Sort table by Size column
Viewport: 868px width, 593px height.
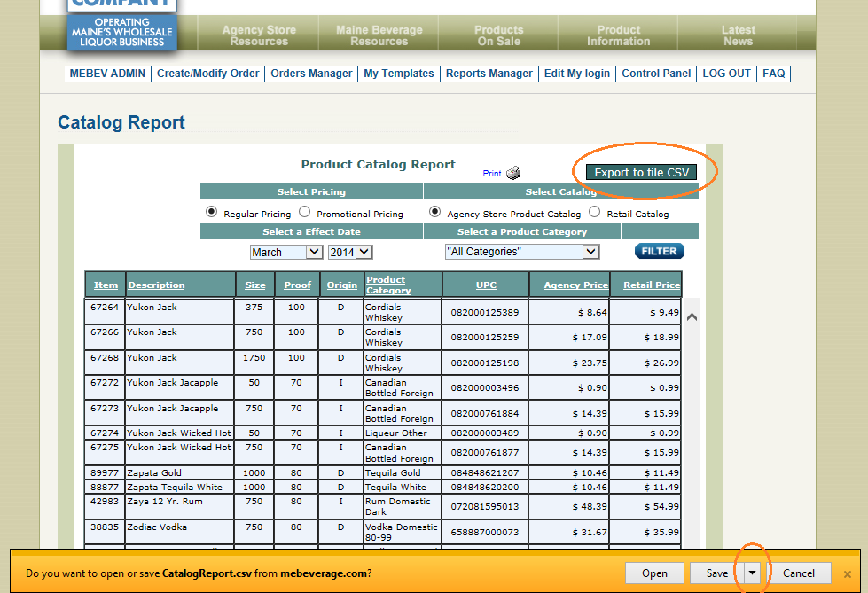254,285
